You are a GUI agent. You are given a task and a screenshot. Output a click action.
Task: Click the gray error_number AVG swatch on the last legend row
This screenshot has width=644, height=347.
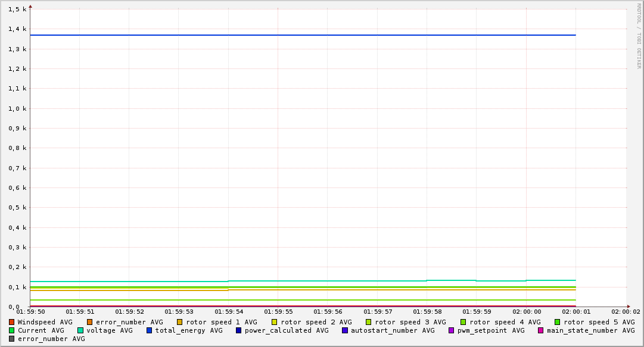point(11,339)
